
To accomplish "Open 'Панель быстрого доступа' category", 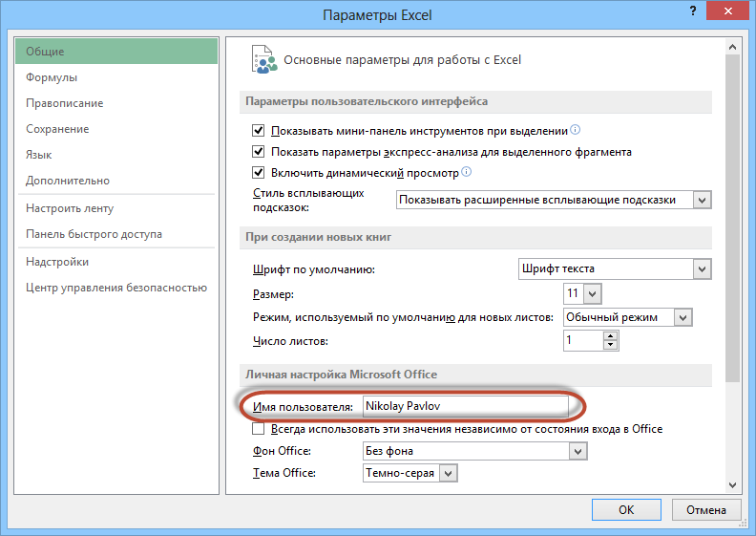I will 116,234.
